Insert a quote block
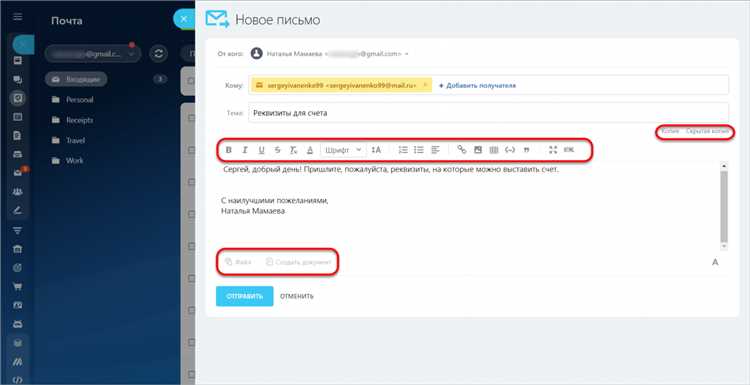 pos(527,150)
